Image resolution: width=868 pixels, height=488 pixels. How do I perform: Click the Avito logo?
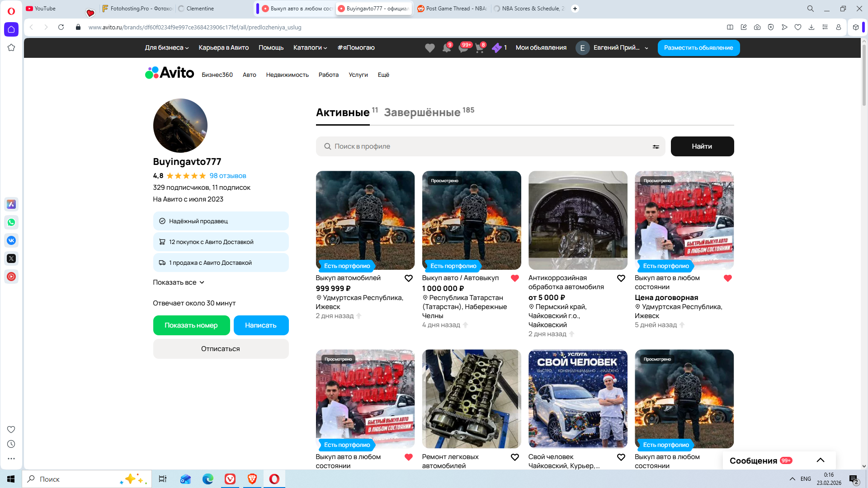coord(170,73)
